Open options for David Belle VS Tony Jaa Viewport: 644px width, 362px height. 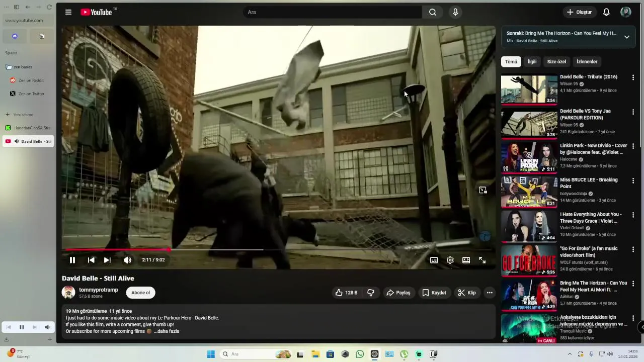633,112
